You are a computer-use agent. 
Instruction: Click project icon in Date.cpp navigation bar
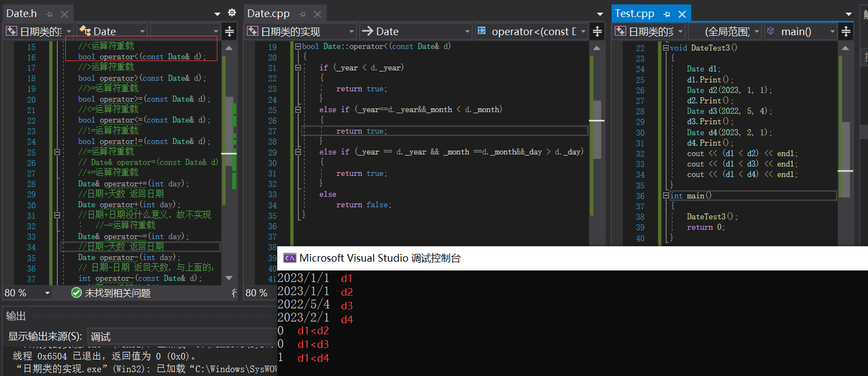253,31
